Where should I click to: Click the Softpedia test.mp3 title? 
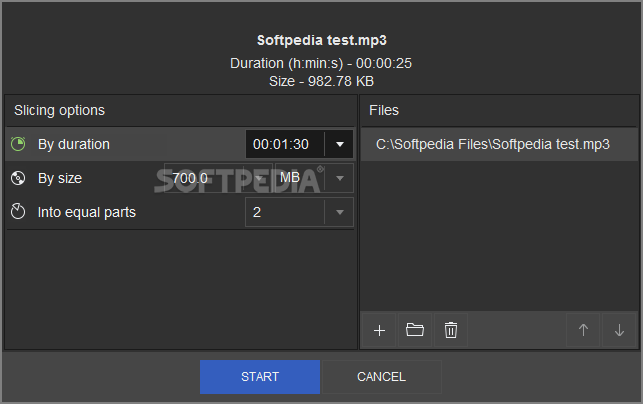pos(322,40)
